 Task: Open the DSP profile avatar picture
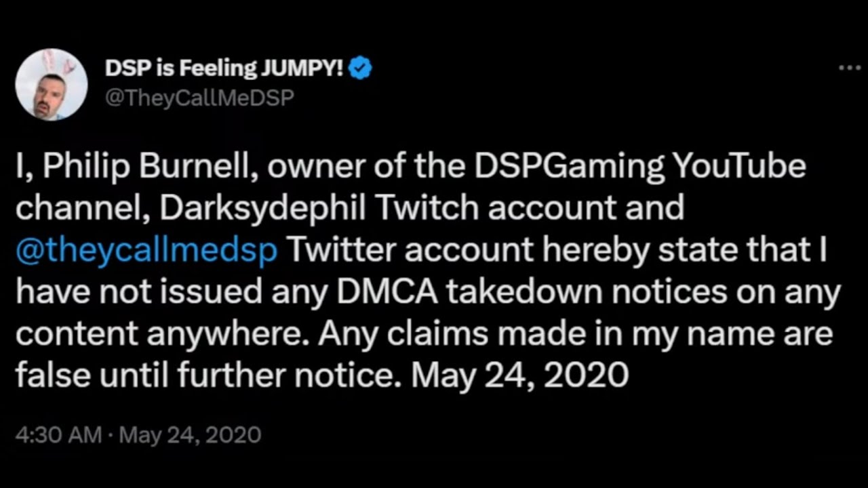pos(52,85)
